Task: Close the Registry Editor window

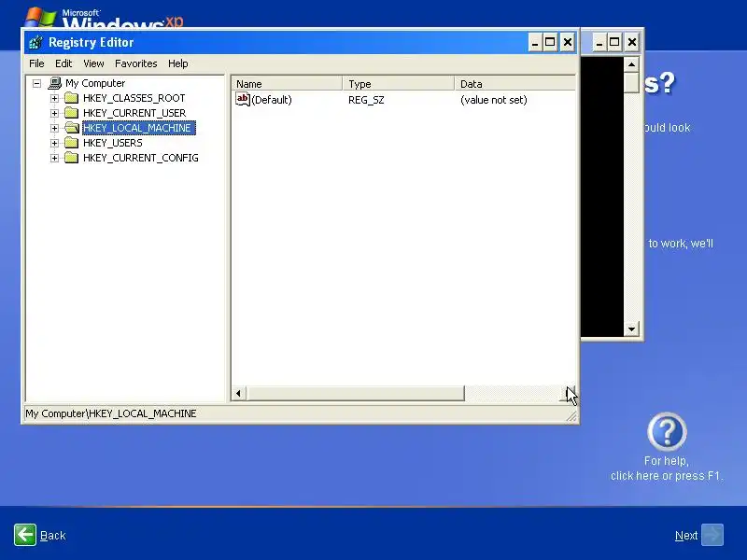Action: point(568,42)
